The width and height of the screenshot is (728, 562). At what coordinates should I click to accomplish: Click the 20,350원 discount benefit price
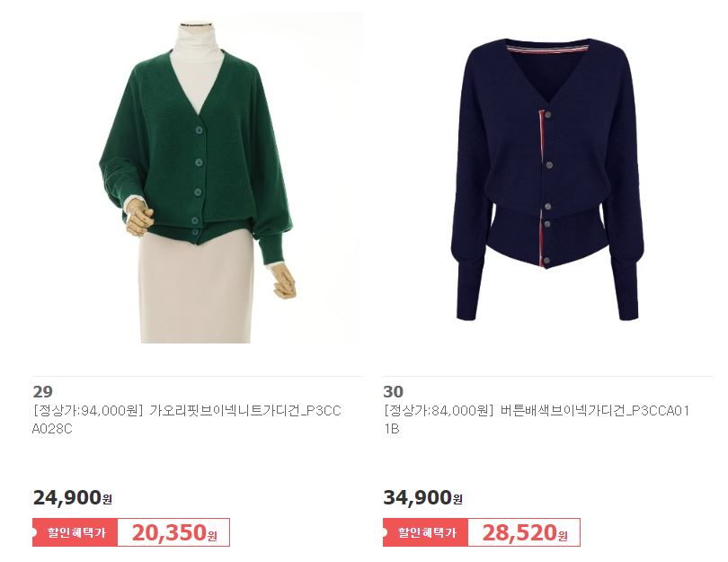(x=174, y=532)
